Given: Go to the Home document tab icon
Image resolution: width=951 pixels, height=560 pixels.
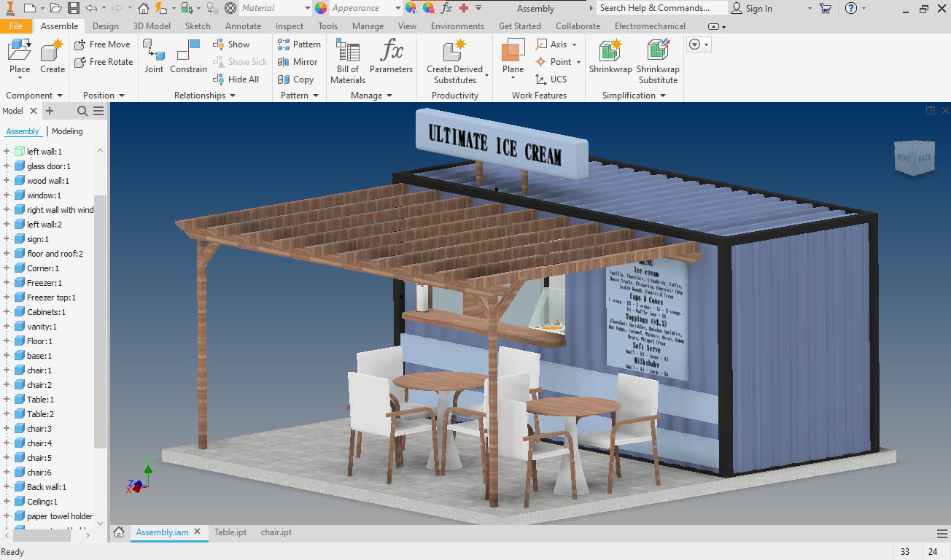Looking at the screenshot, I should coord(119,532).
